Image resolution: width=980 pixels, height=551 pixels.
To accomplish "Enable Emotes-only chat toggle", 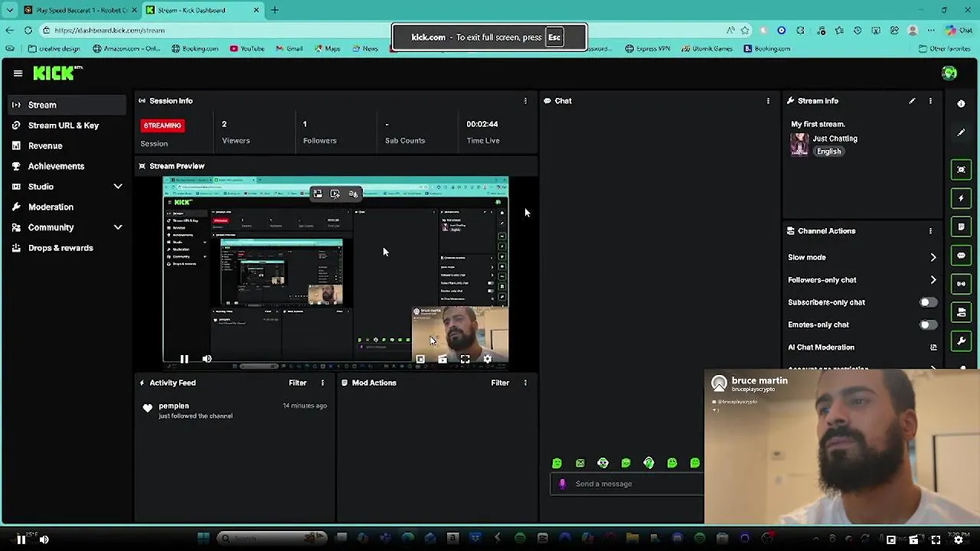I will click(x=927, y=324).
